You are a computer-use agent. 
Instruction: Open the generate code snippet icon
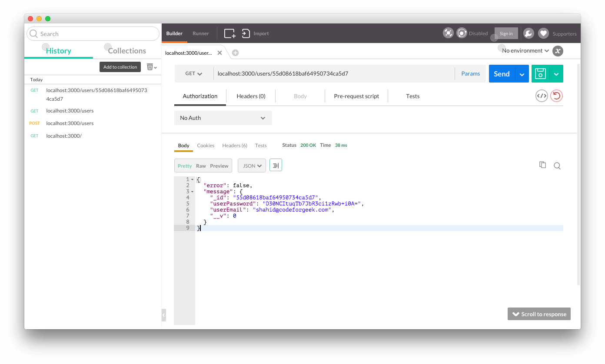tap(541, 96)
